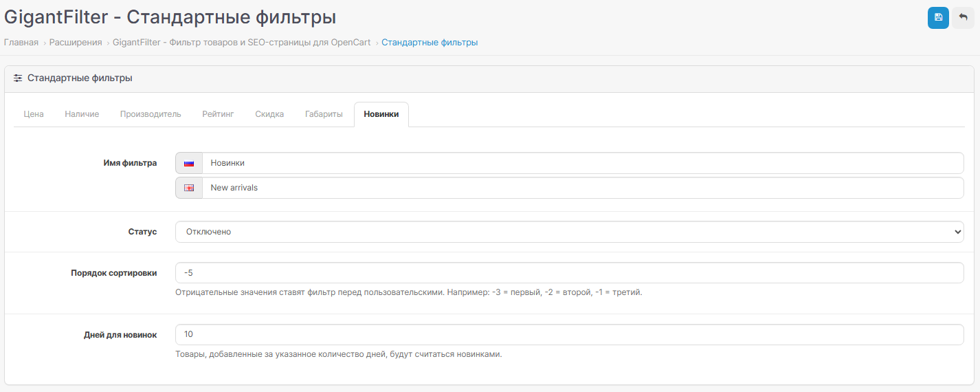The image size is (980, 392).
Task: Open the GigantFilter OpenCart breadcrumb link
Action: tap(242, 43)
